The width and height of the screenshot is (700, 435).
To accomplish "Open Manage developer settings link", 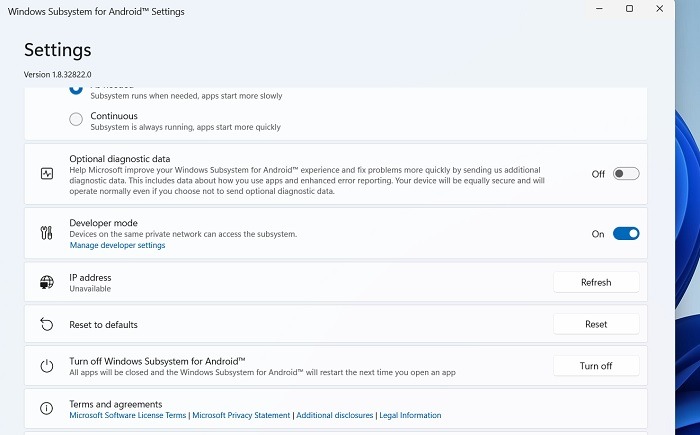I will pyautogui.click(x=117, y=245).
